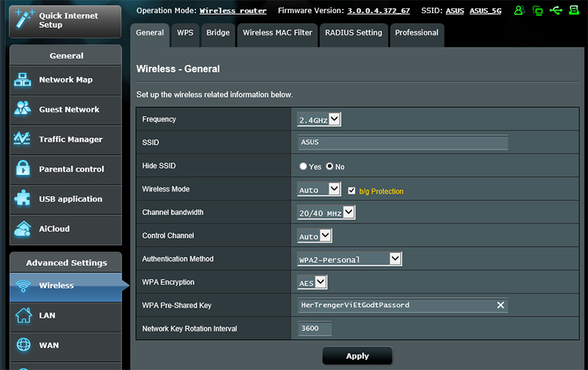
Task: Click the guest users status icon
Action: pyautogui.click(x=520, y=11)
